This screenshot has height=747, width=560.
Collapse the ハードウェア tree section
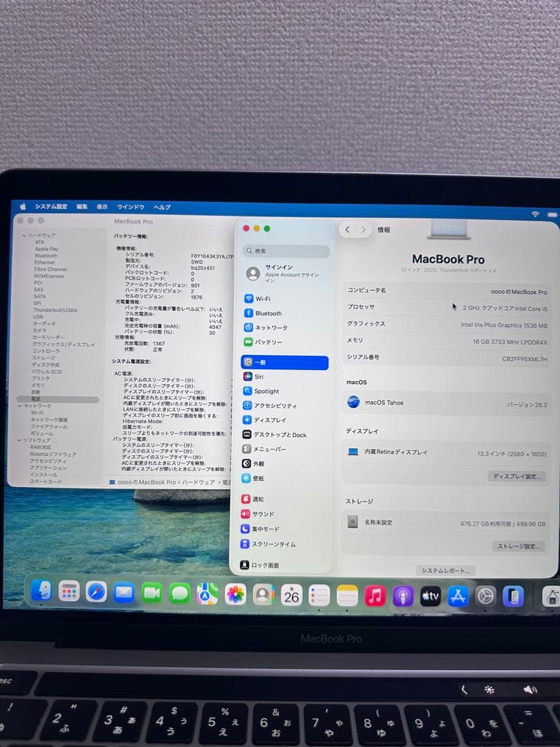point(24,235)
